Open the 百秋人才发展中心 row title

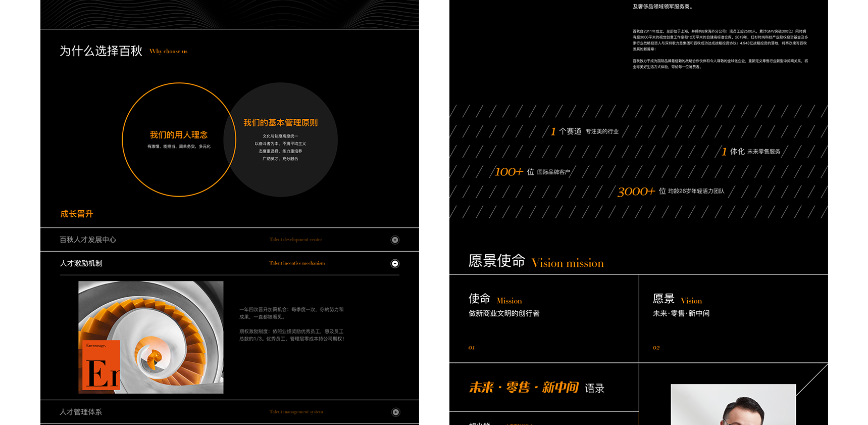(x=88, y=240)
